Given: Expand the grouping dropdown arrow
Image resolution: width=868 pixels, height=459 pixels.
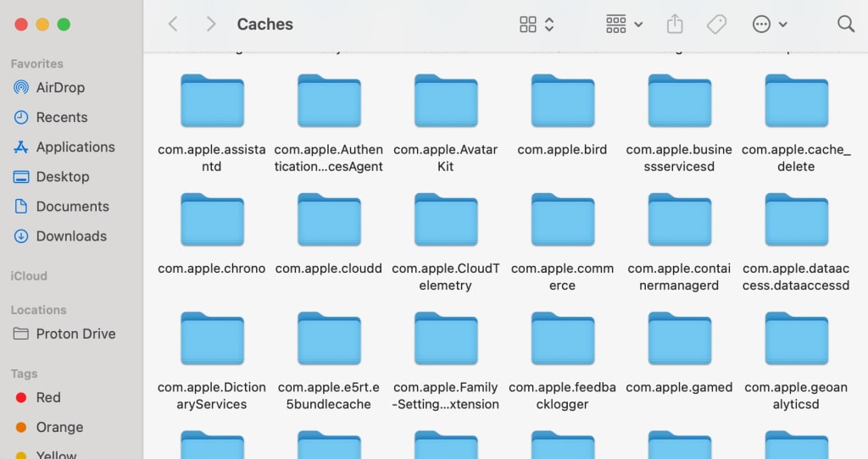Looking at the screenshot, I should (x=638, y=25).
